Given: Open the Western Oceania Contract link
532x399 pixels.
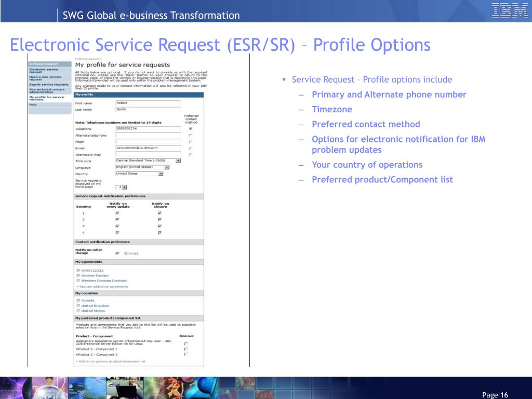Looking at the screenshot, I should (x=104, y=281).
